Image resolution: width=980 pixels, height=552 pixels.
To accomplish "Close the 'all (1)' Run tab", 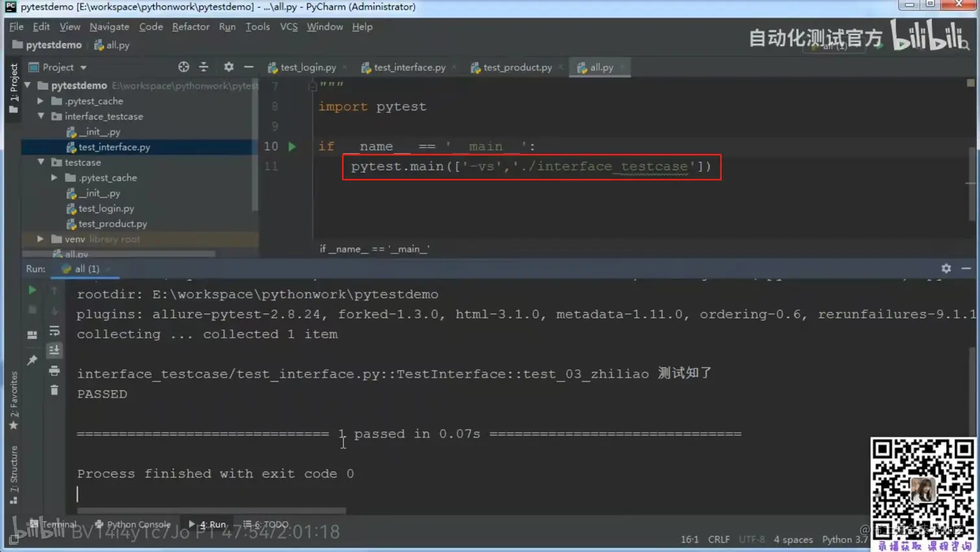I will coord(108,269).
